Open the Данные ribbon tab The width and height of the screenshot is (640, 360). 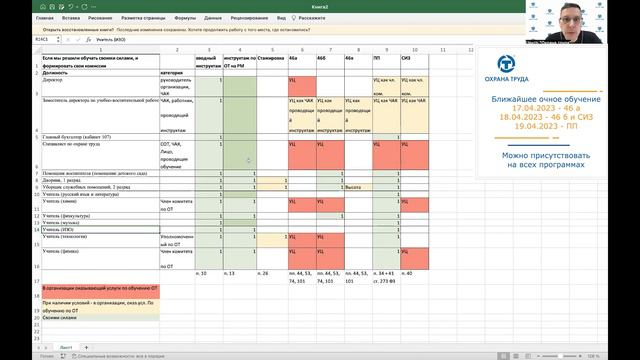pyautogui.click(x=213, y=18)
